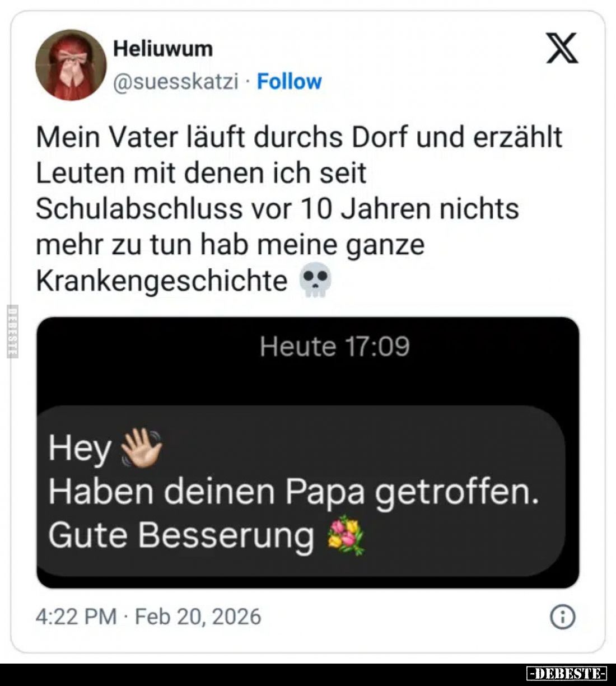The width and height of the screenshot is (616, 686).
Task: Click the Heliuwum display name
Action: point(162,48)
